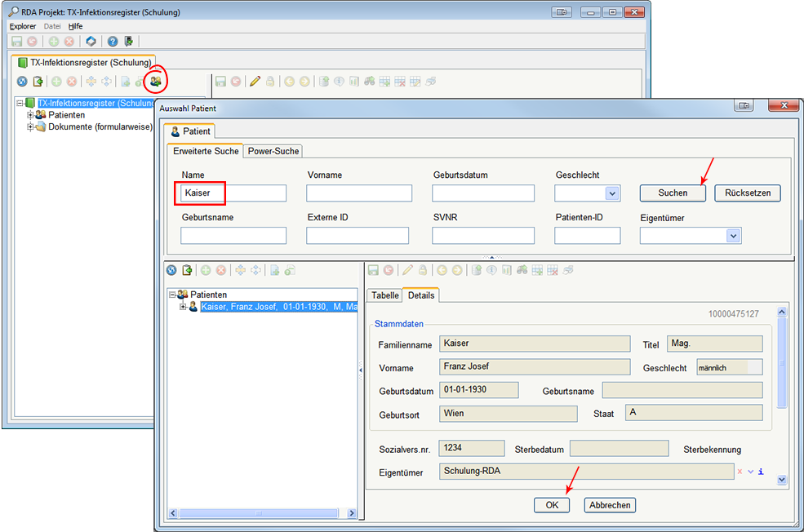The width and height of the screenshot is (804, 532).
Task: Click the red X icon beside Eigentümer field
Action: (x=740, y=472)
